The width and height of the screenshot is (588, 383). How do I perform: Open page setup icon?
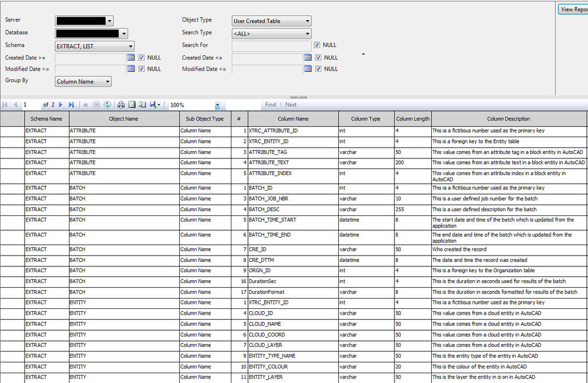142,105
